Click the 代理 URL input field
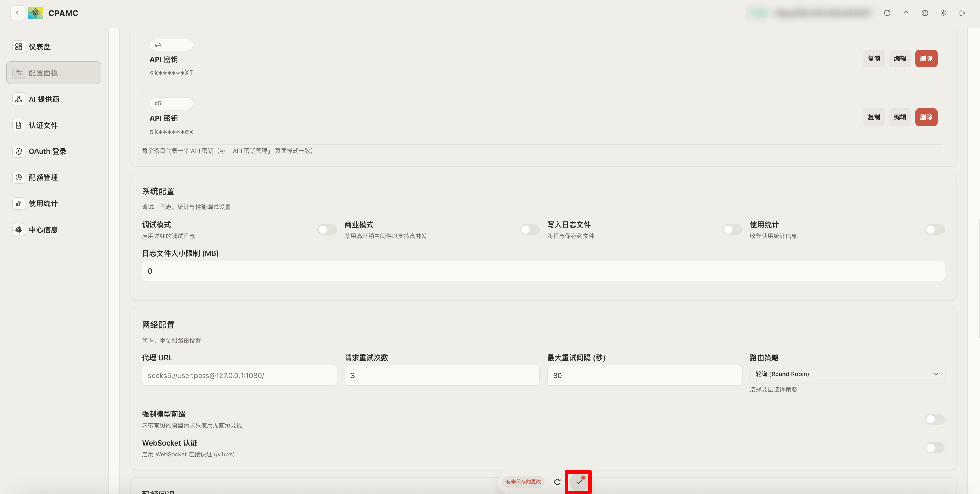Image resolution: width=980 pixels, height=494 pixels. click(x=239, y=375)
